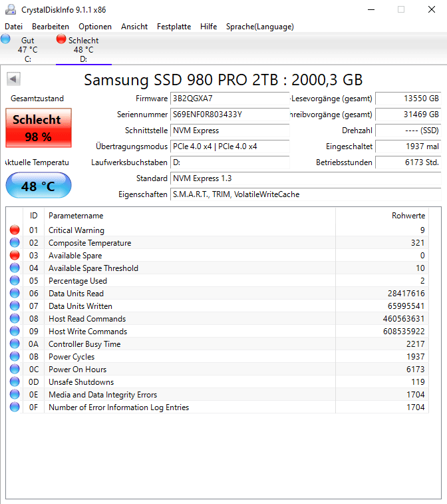The image size is (447, 504).
Task: Minimize the CrystalDiskInfo window
Action: click(371, 9)
